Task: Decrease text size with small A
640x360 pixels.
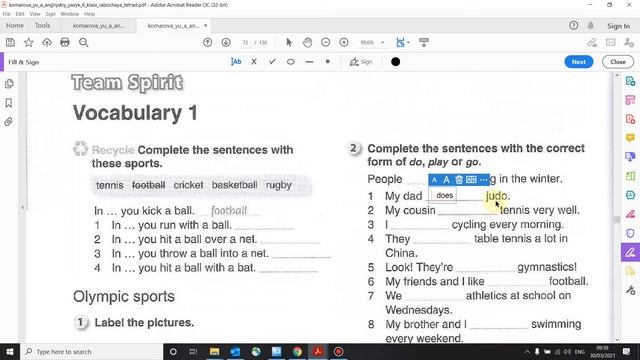Action: click(x=434, y=180)
